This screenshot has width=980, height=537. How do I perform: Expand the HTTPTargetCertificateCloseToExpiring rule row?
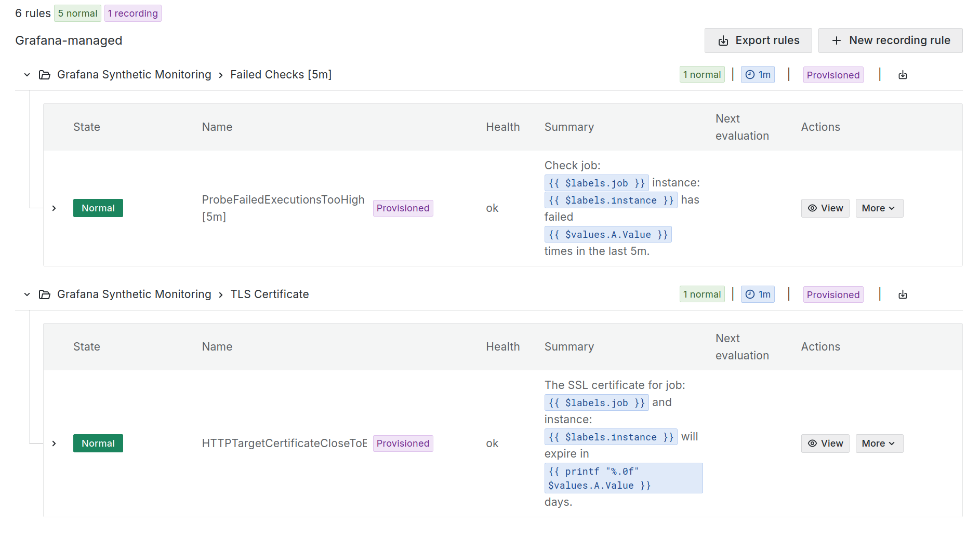54,444
